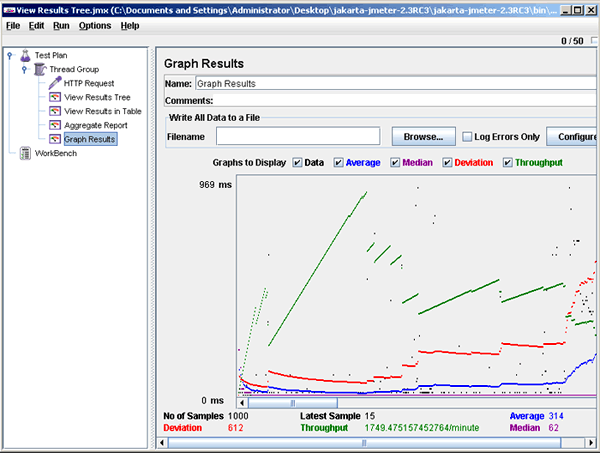The width and height of the screenshot is (600, 453).
Task: Click the Test Plan flask icon
Action: pos(25,55)
